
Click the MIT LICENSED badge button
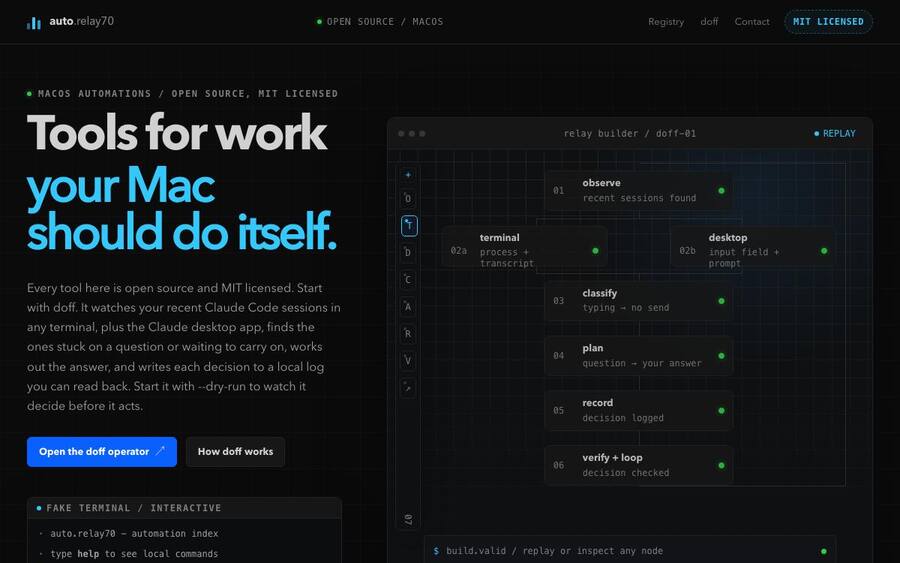[828, 22]
